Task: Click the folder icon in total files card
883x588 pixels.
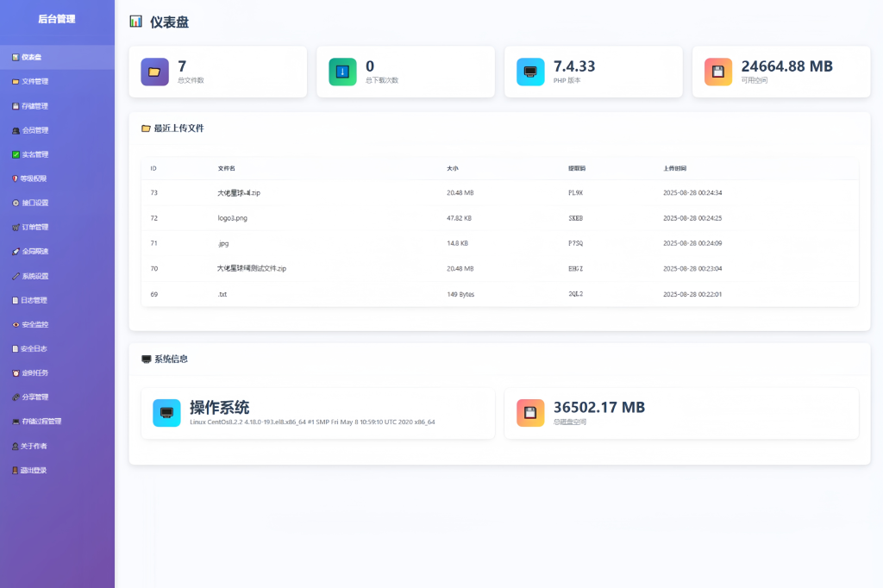Action: pos(155,72)
